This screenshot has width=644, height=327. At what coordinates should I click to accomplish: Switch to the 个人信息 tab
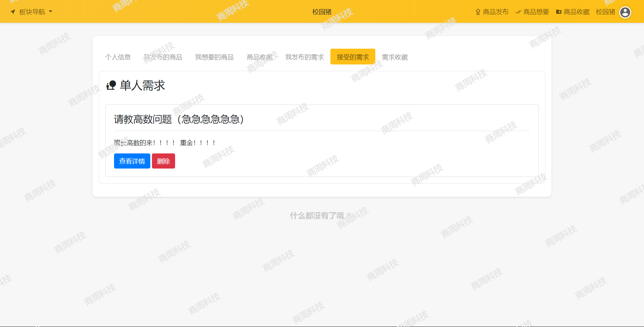pos(118,57)
